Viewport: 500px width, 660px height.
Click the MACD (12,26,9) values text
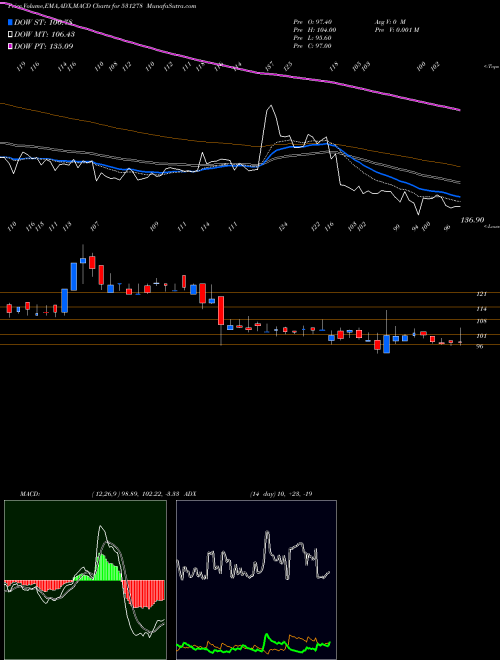(136, 494)
